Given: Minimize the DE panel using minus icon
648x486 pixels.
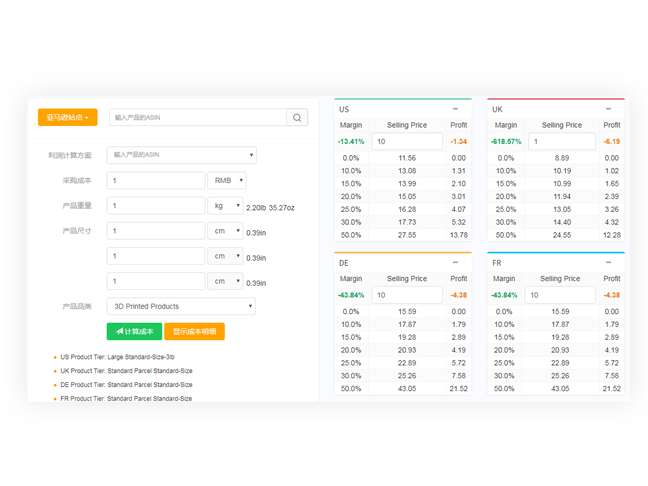Looking at the screenshot, I should (456, 262).
